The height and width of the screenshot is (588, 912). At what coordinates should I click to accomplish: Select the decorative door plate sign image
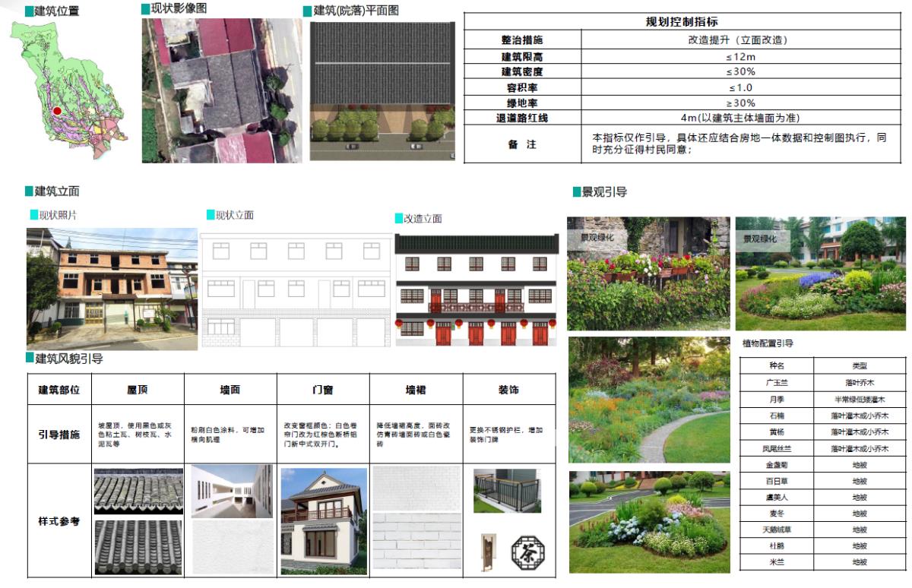pyautogui.click(x=486, y=551)
